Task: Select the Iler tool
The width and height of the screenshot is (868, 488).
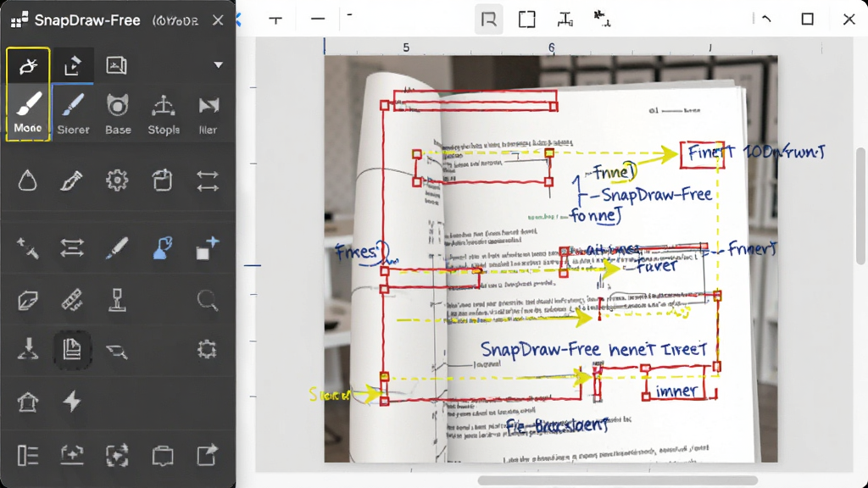Action: (209, 114)
